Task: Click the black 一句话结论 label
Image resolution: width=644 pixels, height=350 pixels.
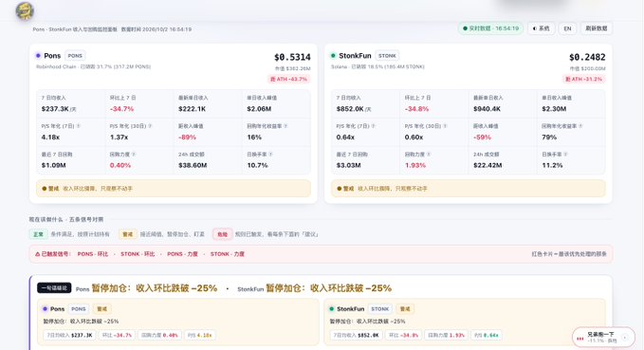Action: pos(54,288)
